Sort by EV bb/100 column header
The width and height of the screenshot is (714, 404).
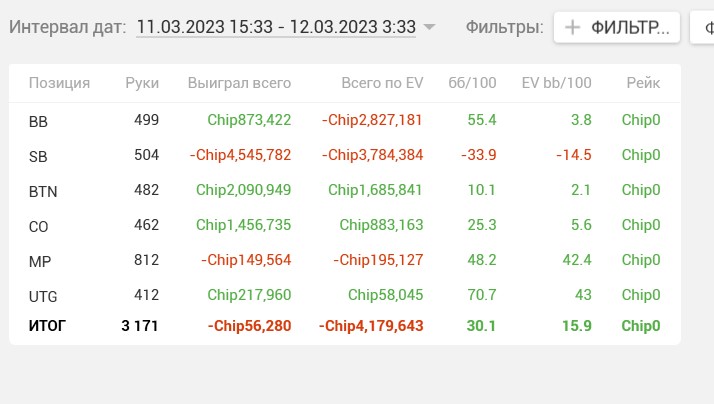556,83
